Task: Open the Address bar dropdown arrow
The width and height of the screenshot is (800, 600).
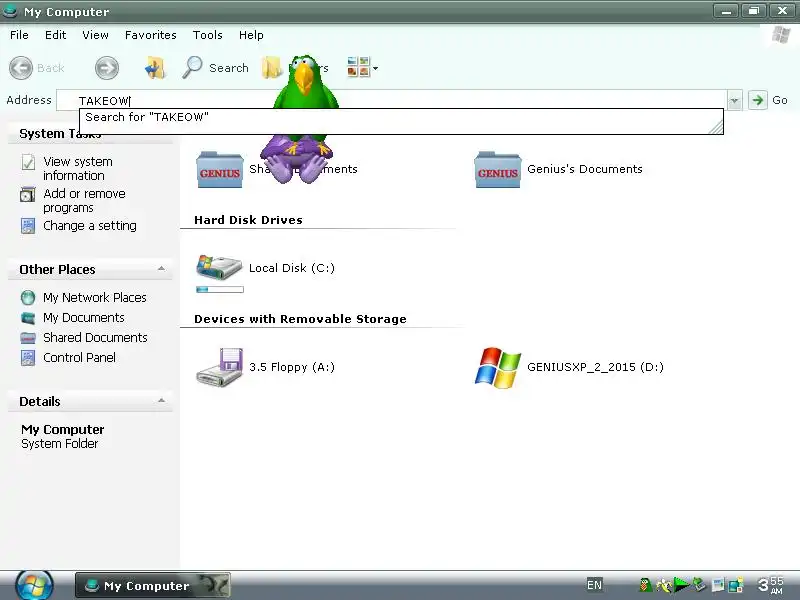Action: pyautogui.click(x=734, y=101)
